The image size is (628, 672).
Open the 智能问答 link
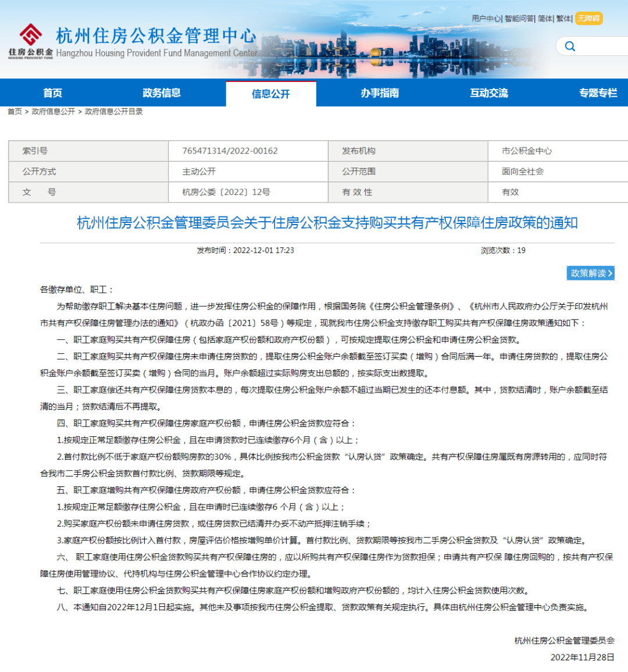[x=519, y=19]
